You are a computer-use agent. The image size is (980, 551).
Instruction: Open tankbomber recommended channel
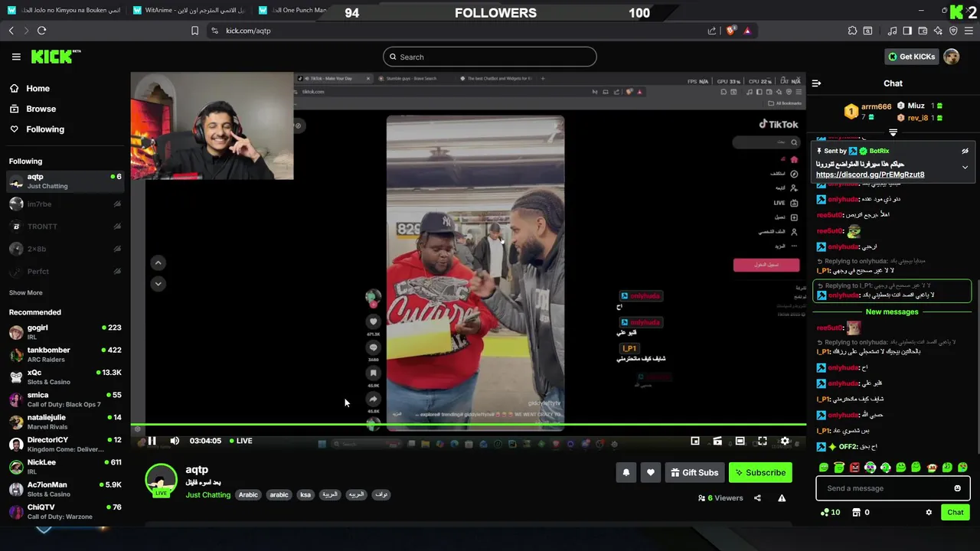click(65, 354)
